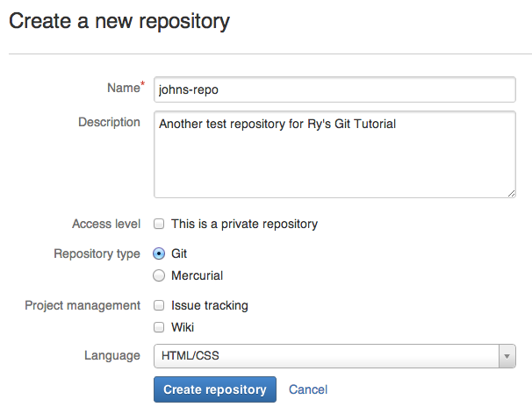Enable the Issue tracking checkbox
The width and height of the screenshot is (532, 414).
159,305
